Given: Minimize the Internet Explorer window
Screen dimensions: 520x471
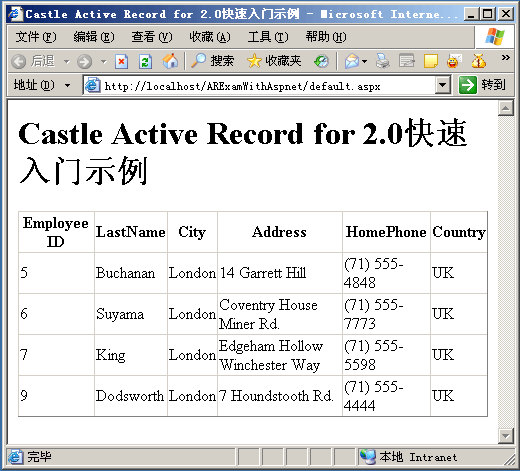Looking at the screenshot, I should [x=471, y=14].
